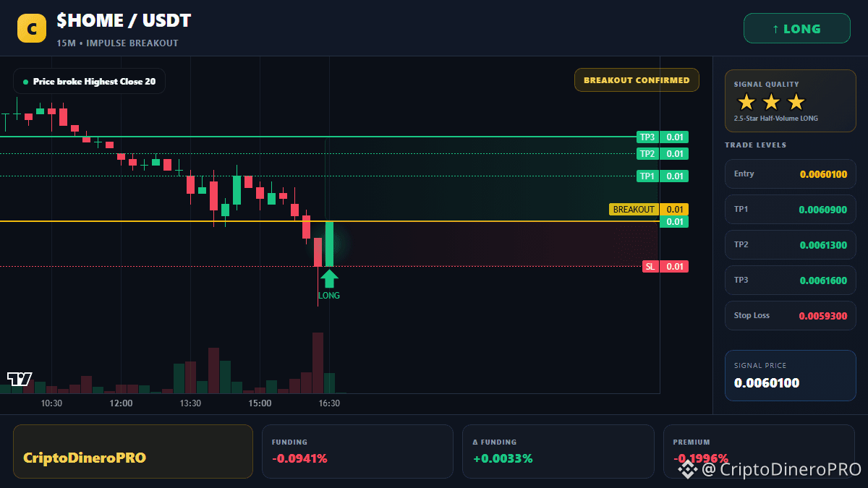Click the Signal Price 0.0060100 value
868x488 pixels.
coord(767,383)
